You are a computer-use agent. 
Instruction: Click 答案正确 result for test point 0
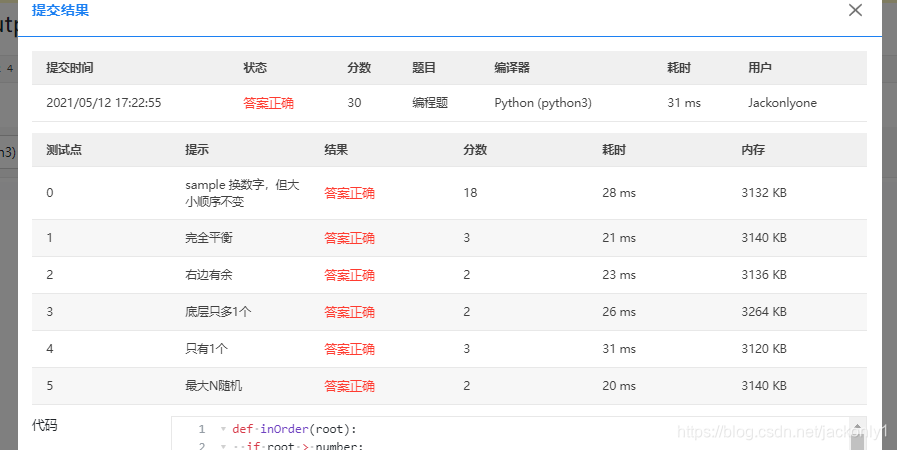pos(350,193)
